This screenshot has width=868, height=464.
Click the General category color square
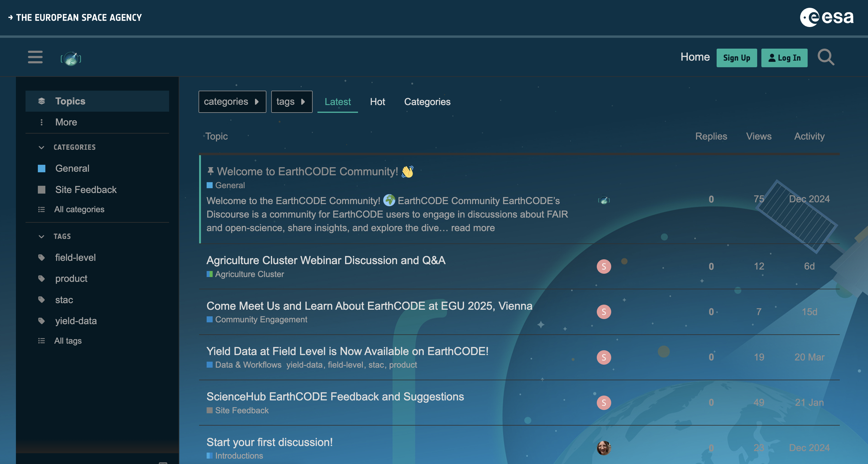(x=42, y=168)
